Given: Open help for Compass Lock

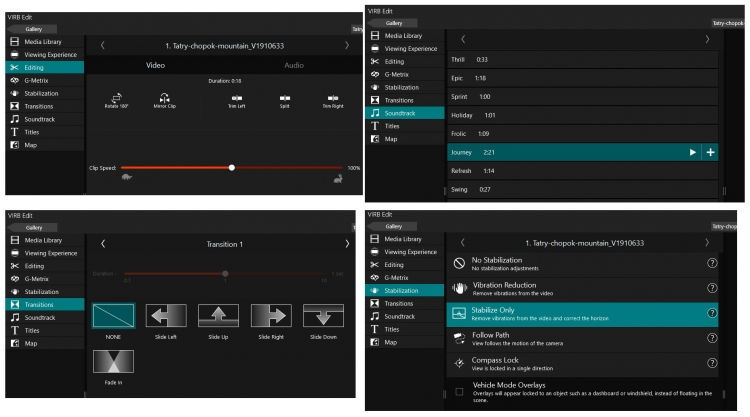Looking at the screenshot, I should pyautogui.click(x=712, y=363).
